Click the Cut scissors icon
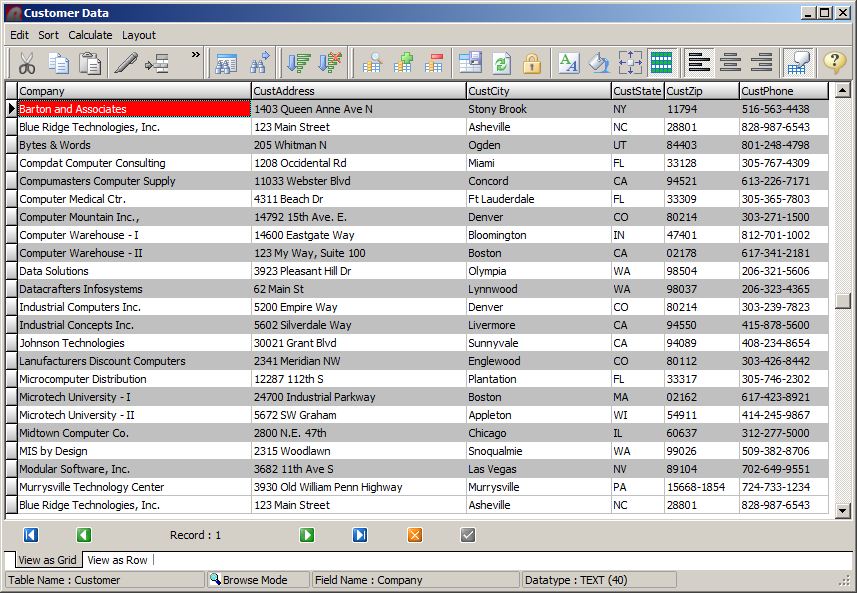This screenshot has height=593, width=857. click(x=27, y=63)
